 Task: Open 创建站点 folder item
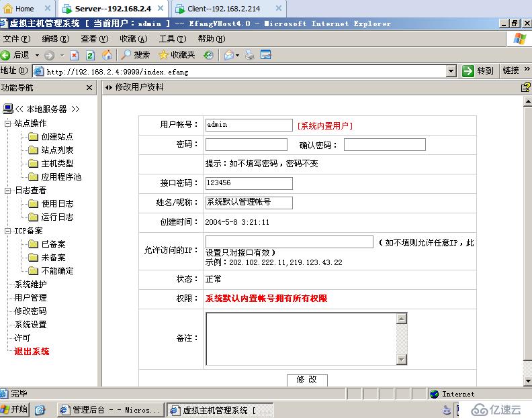click(x=51, y=137)
